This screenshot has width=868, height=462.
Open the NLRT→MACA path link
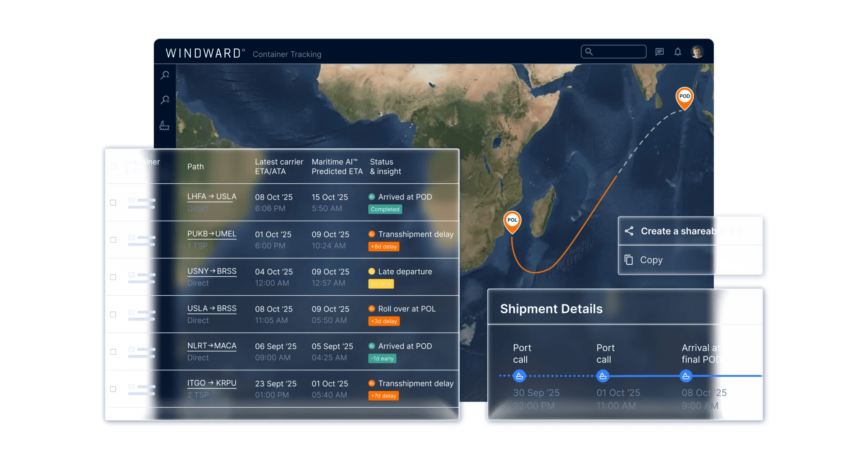pos(211,346)
